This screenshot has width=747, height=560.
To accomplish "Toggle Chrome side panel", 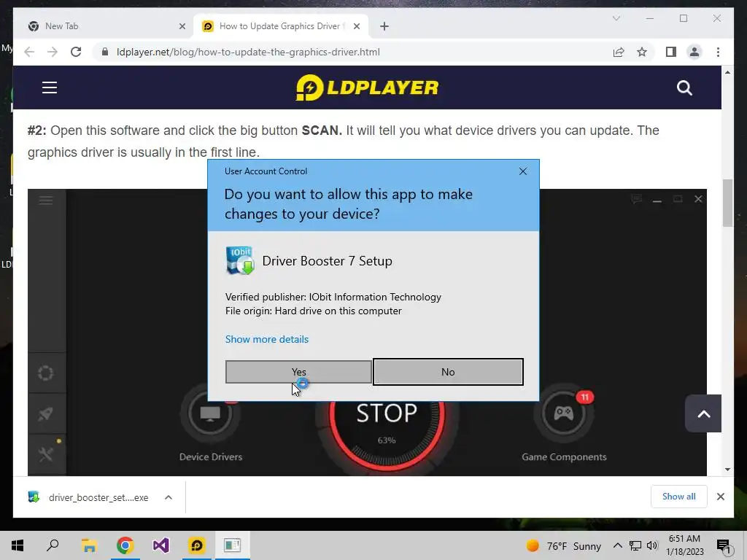I will (x=671, y=52).
